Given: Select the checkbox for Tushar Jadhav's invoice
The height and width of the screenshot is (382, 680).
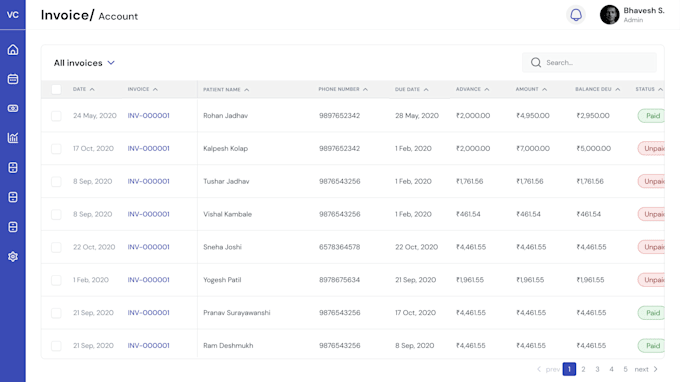Looking at the screenshot, I should (x=56, y=181).
